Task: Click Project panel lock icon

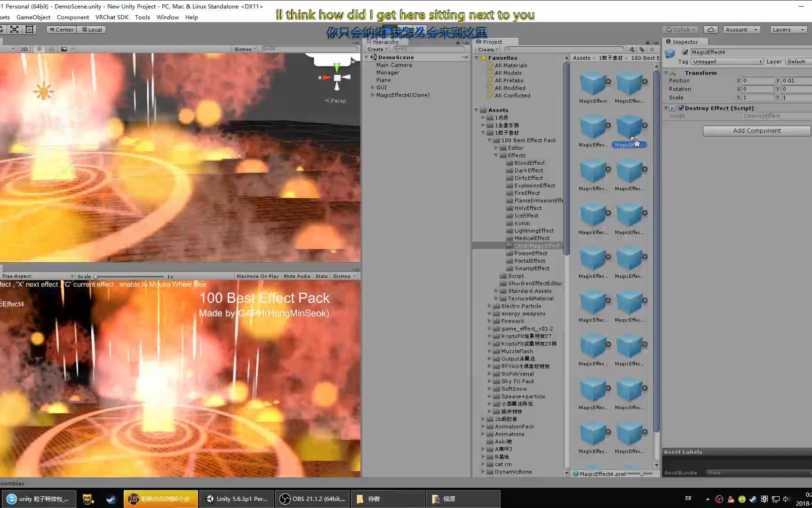Action: coord(647,42)
